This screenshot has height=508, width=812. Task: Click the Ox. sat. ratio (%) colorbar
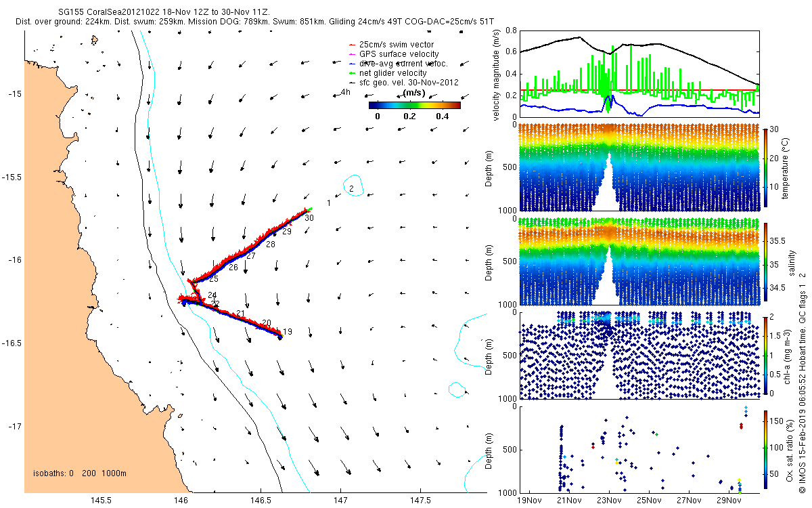point(765,448)
